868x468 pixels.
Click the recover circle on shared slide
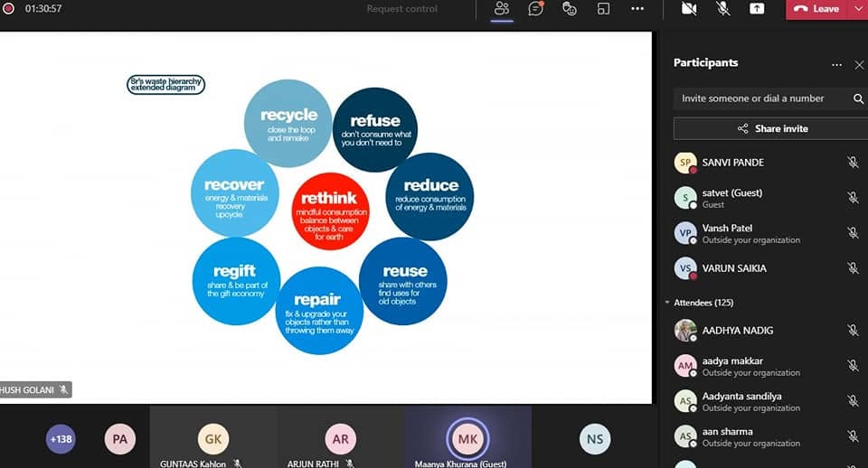(235, 193)
